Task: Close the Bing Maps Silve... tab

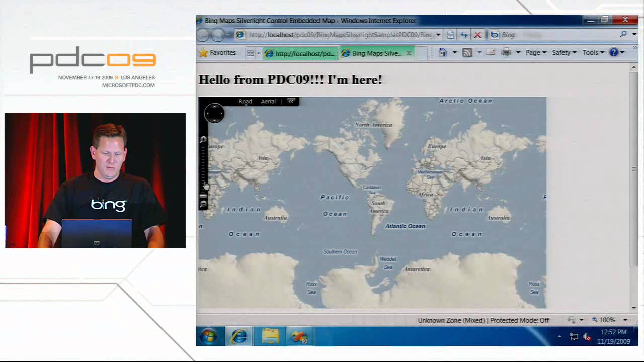Action: [x=409, y=53]
